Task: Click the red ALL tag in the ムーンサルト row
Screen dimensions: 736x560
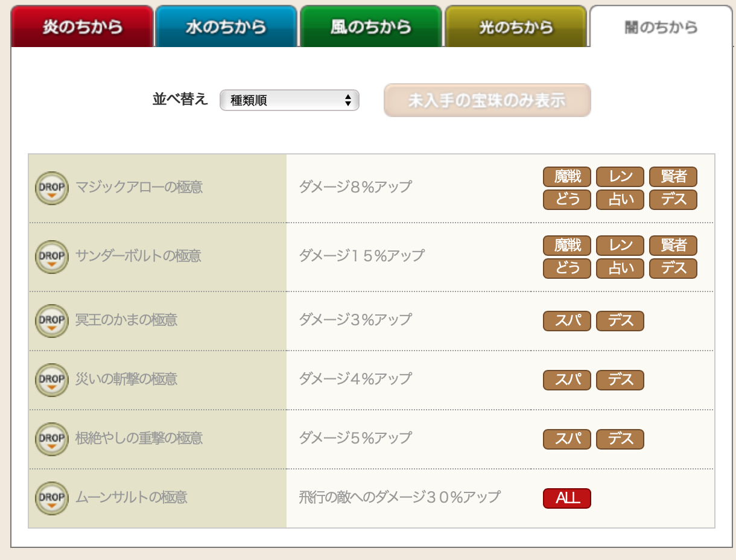Action: pos(567,498)
